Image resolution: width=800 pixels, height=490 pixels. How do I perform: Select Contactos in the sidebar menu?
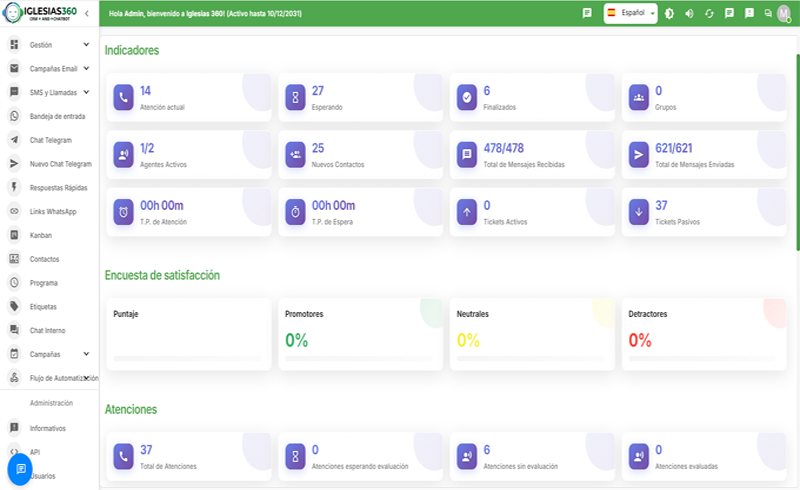coord(44,259)
